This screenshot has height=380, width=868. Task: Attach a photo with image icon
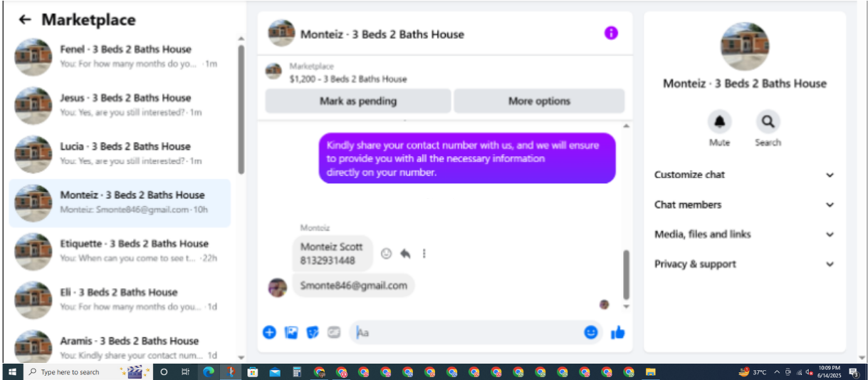pos(291,332)
